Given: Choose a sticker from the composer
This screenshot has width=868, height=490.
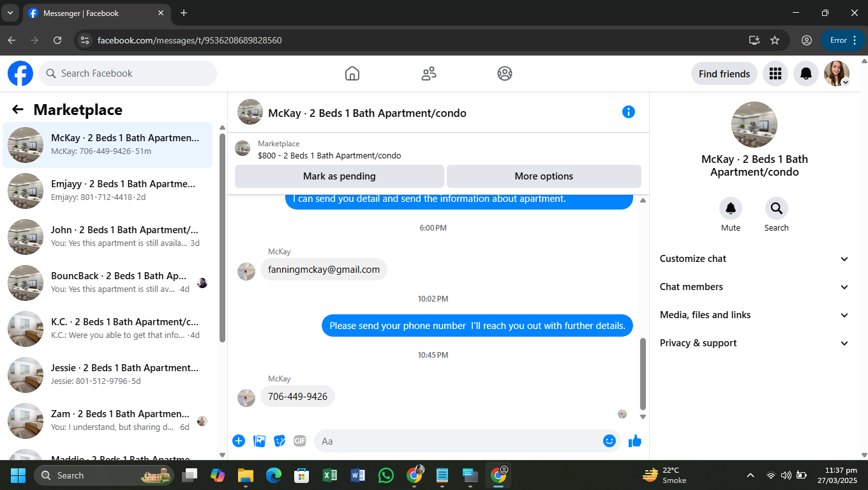Looking at the screenshot, I should pos(280,441).
